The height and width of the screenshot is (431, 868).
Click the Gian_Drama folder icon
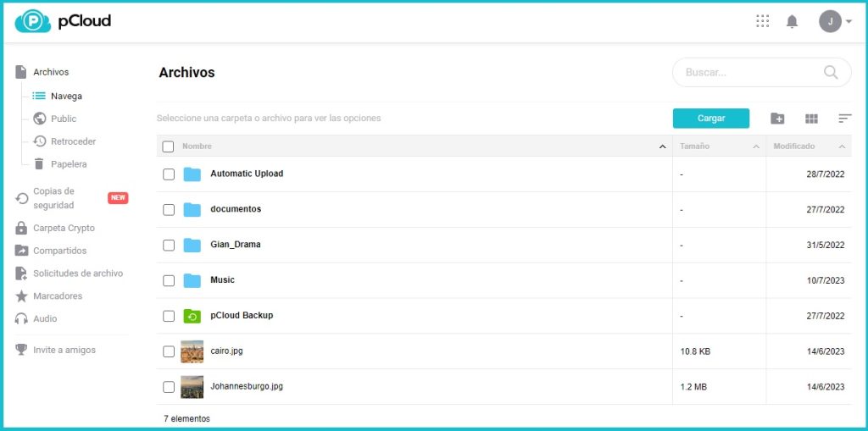(192, 245)
